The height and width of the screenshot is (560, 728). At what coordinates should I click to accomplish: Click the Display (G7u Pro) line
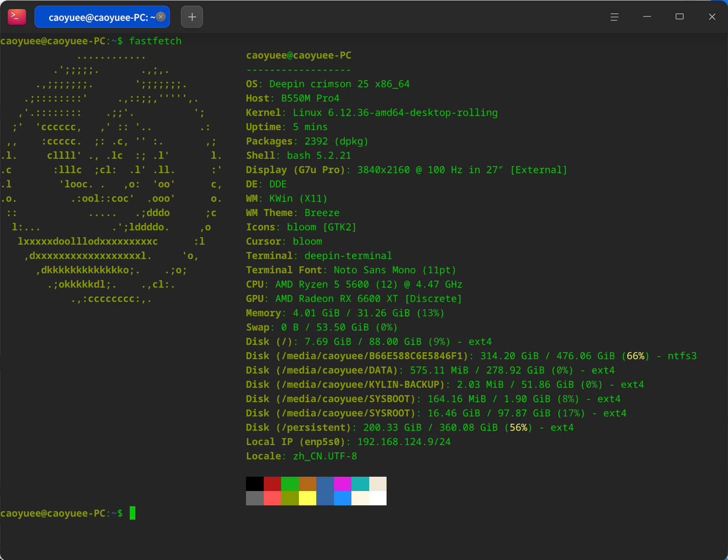pos(407,170)
